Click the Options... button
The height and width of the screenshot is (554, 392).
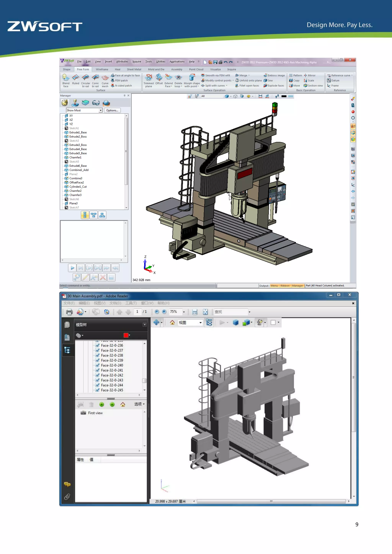(x=112, y=110)
